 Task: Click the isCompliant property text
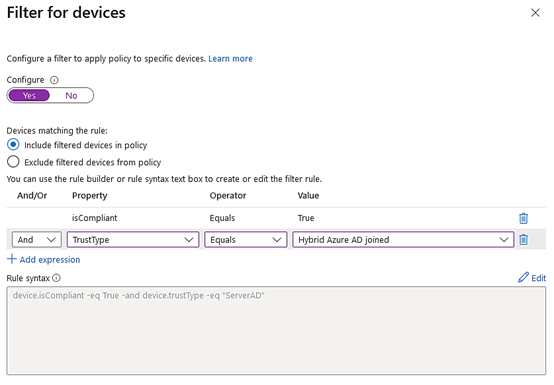(94, 218)
